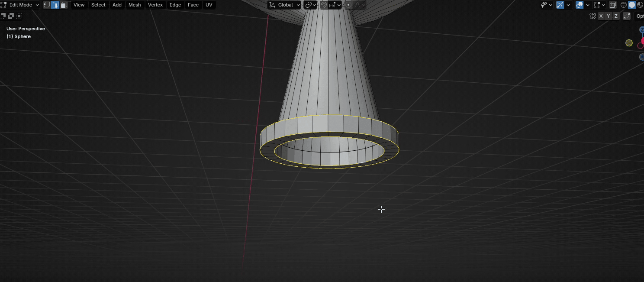Open the Select menu

coord(98,5)
